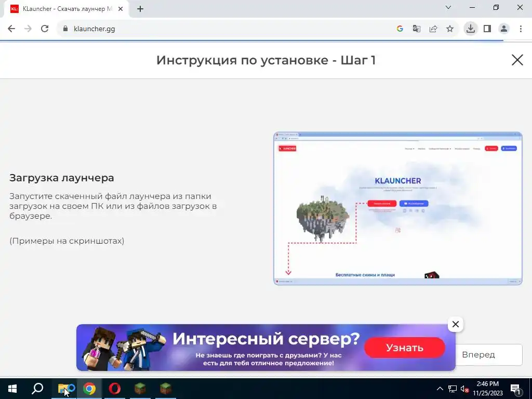Open Windows notification center
Viewport: 532px width, 399px height.
click(515, 389)
